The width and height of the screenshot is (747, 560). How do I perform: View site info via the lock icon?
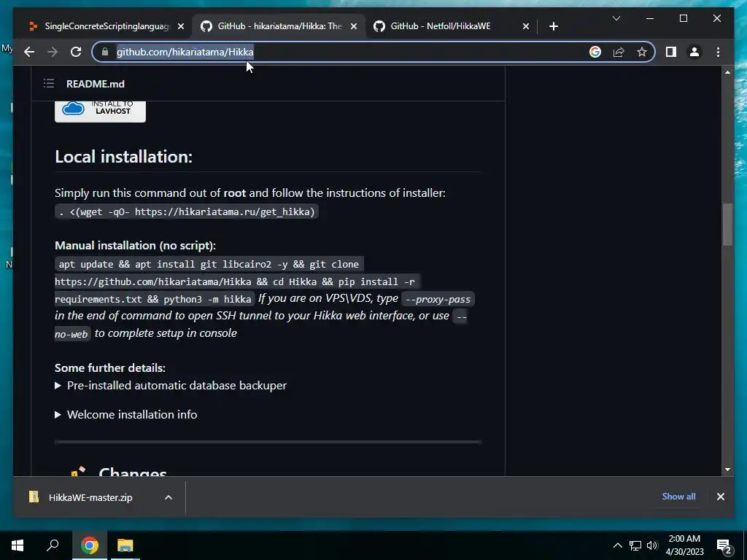point(105,52)
